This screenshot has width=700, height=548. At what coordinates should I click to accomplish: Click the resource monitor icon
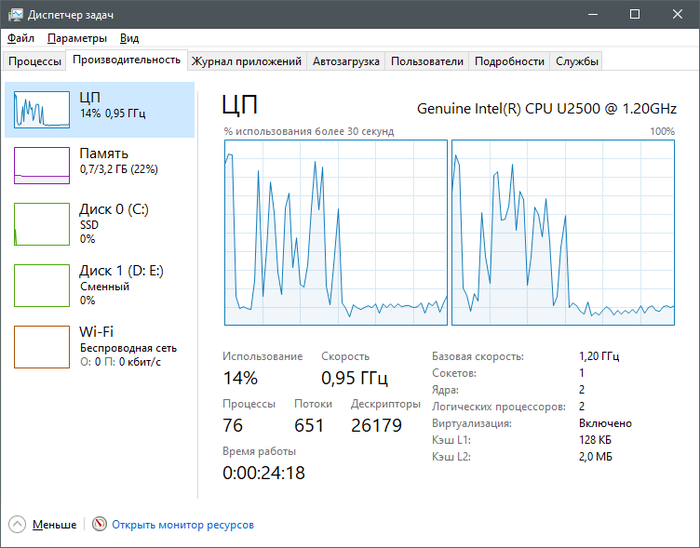click(x=99, y=524)
